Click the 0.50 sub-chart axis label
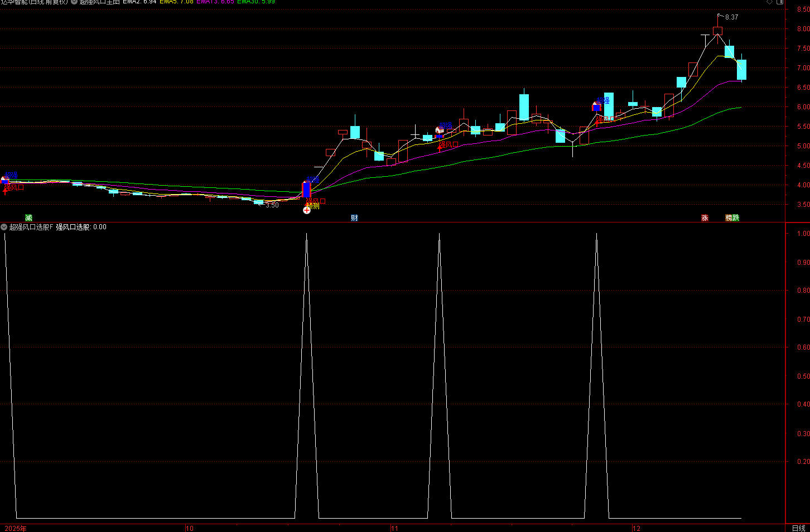810x532 pixels. [x=803, y=376]
